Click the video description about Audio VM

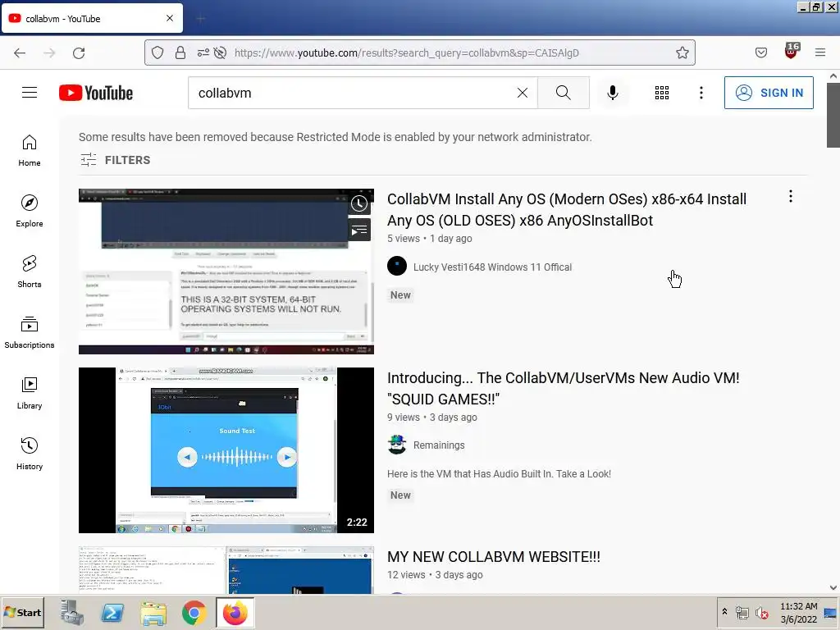coord(499,473)
